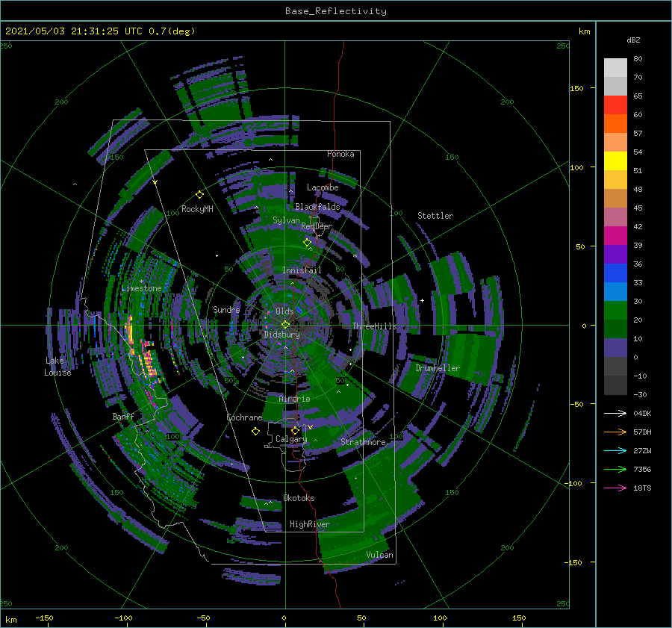Click the white 04DK arrow in legend
This screenshot has height=628, width=672.
(615, 413)
